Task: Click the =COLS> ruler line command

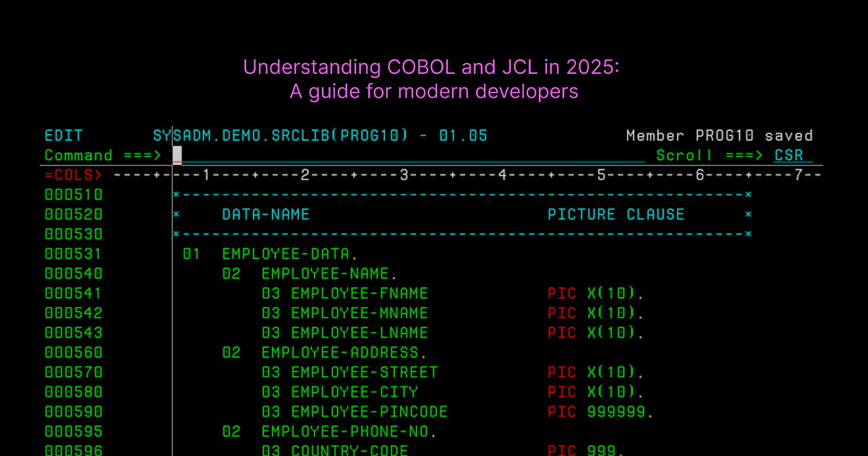Action: (74, 175)
